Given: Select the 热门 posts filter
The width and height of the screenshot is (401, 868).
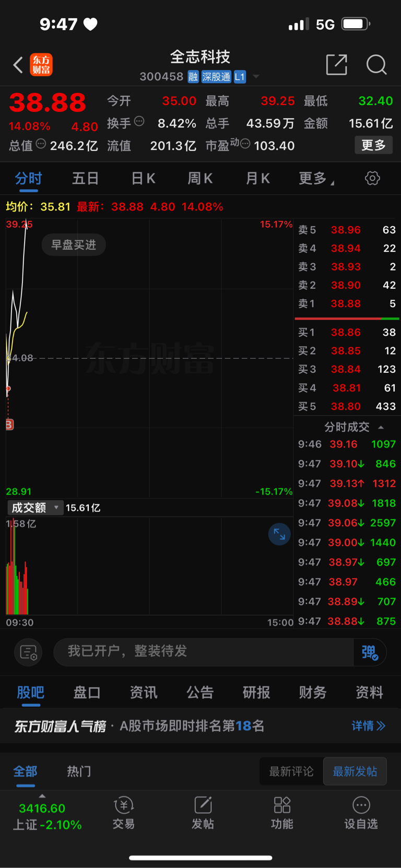Looking at the screenshot, I should pos(79,771).
